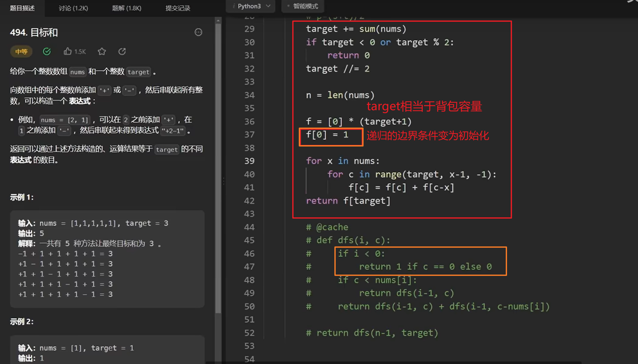
Task: Favorite the problem with star icon
Action: pos(102,51)
